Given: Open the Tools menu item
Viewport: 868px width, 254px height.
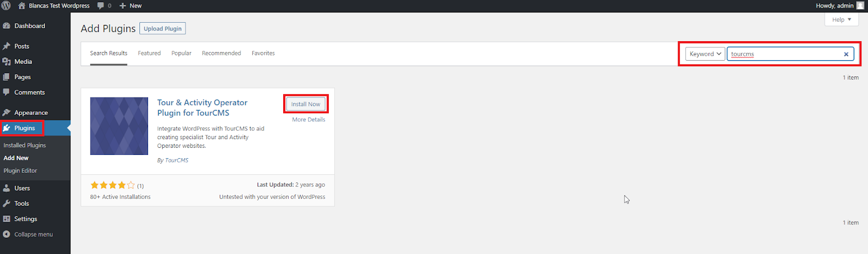Looking at the screenshot, I should [22, 204].
